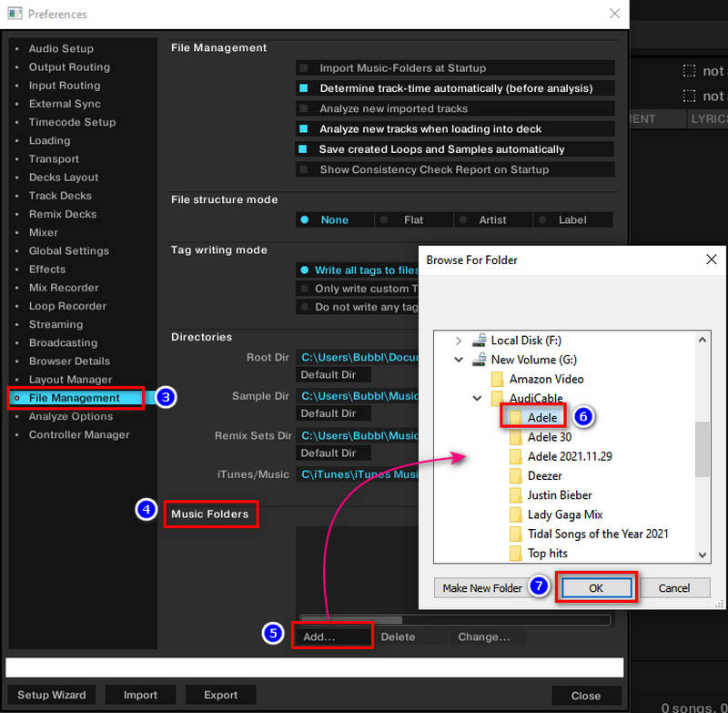This screenshot has height=713, width=728.
Task: Select Flat file structure mode
Action: (413, 219)
